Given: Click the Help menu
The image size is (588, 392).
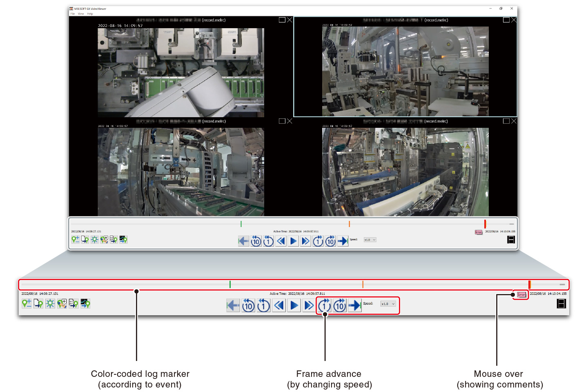Looking at the screenshot, I should click(x=89, y=13).
